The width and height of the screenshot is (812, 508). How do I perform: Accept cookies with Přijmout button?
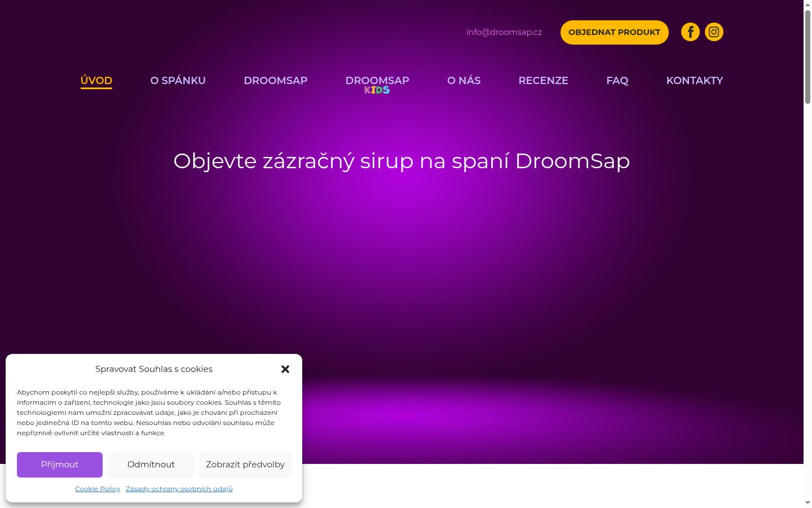point(60,465)
